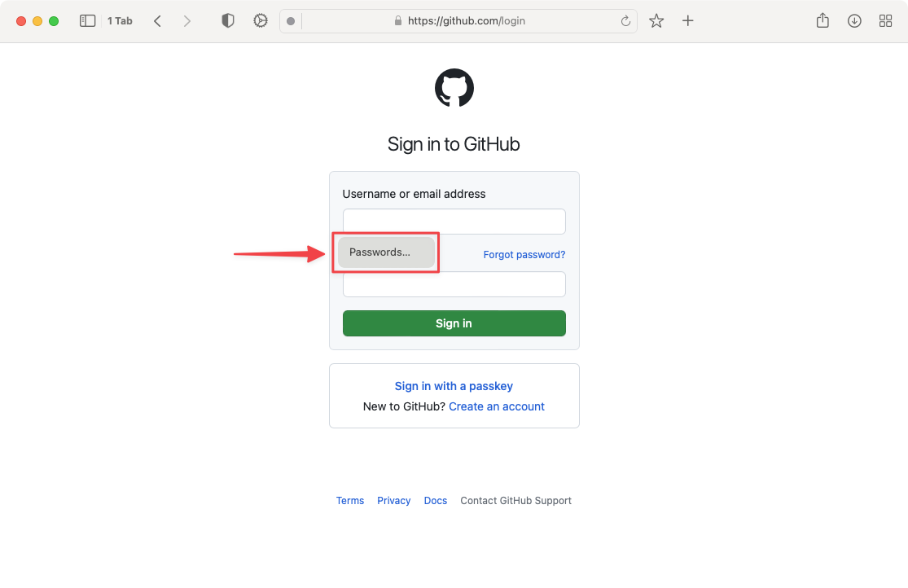This screenshot has width=908, height=588.
Task: Click the username or email input field
Action: coord(454,221)
